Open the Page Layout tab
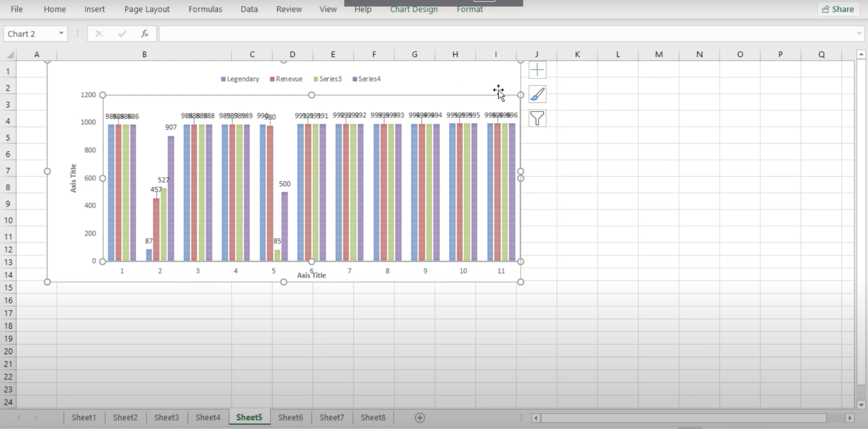Viewport: 868px width, 429px height. tap(146, 9)
